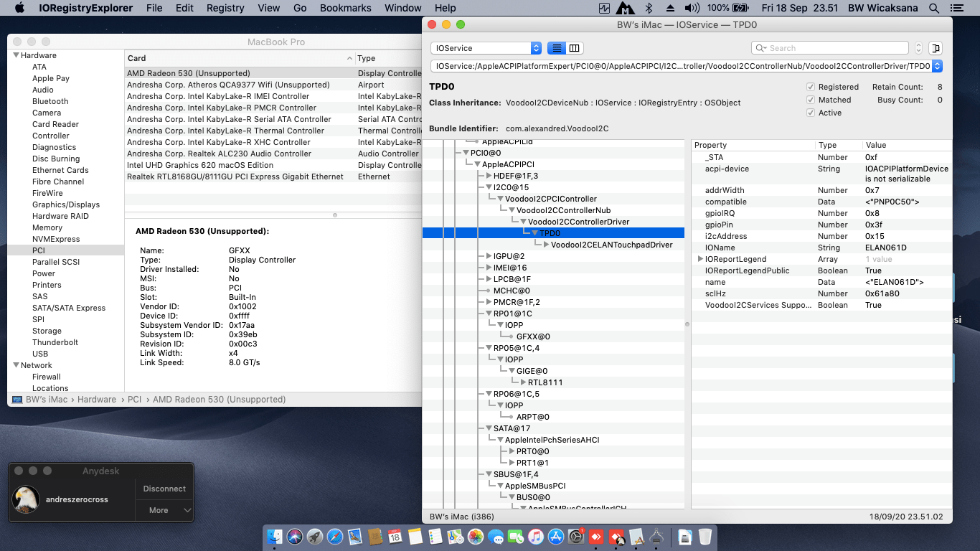Open the File menu
Image resolution: width=980 pixels, height=551 pixels.
pyautogui.click(x=154, y=8)
